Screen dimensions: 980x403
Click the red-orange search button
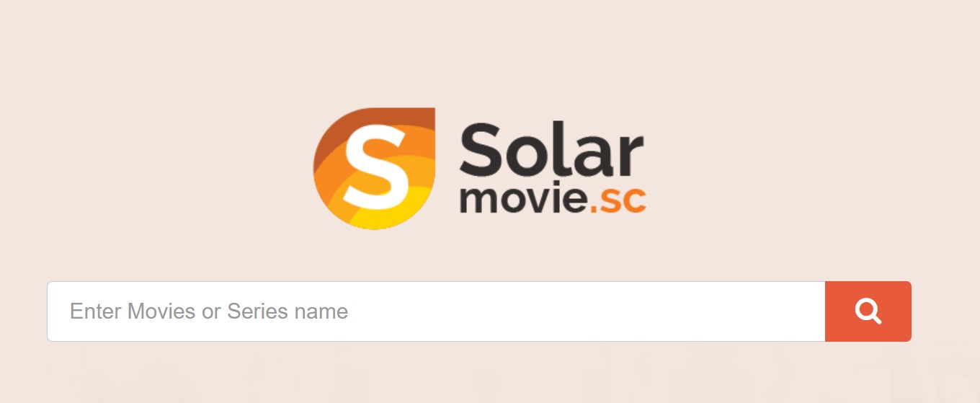click(868, 311)
